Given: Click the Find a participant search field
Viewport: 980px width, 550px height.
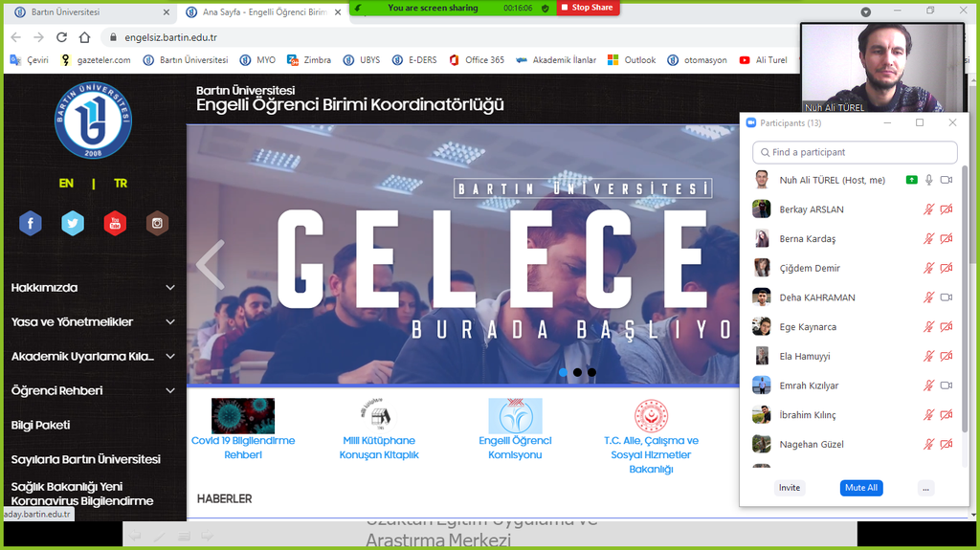Looking at the screenshot, I should click(855, 152).
